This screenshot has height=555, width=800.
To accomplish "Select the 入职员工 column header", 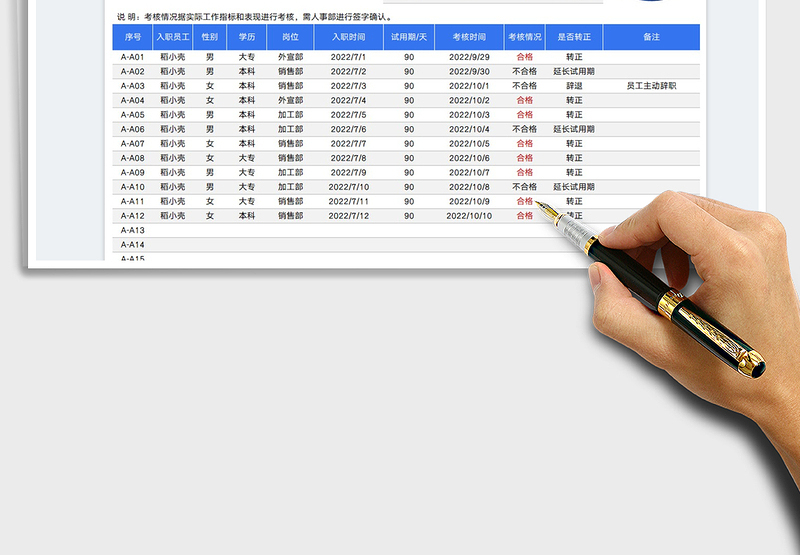I will 172,37.
